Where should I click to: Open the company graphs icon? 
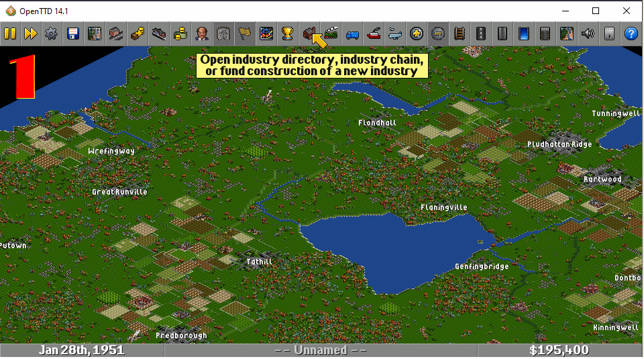pos(266,34)
